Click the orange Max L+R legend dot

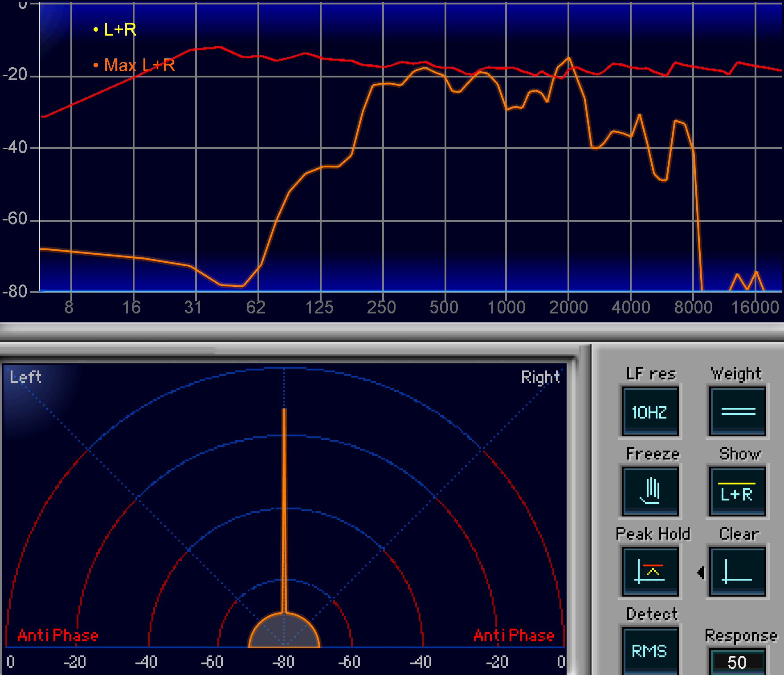(96, 65)
